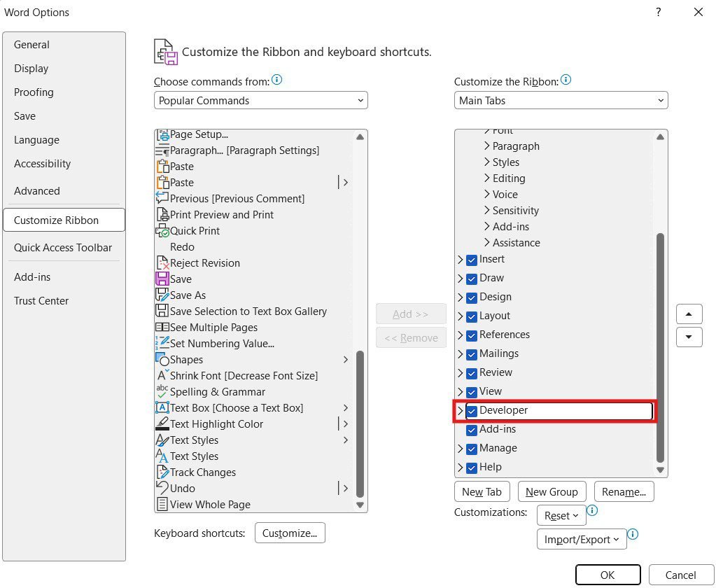Toggle the Design tab checkbox
Screen dimensions: 716x588
point(472,297)
